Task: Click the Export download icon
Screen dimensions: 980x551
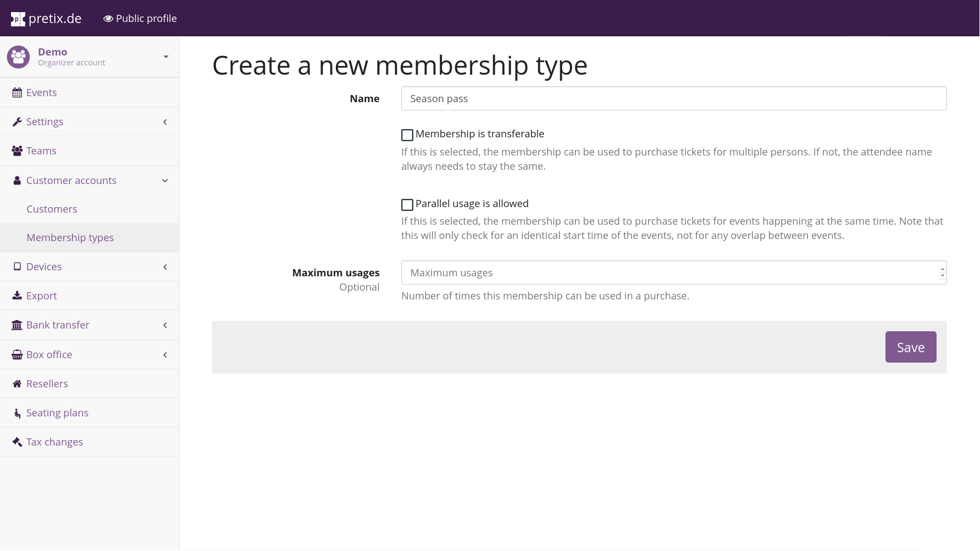Action: [x=17, y=296]
